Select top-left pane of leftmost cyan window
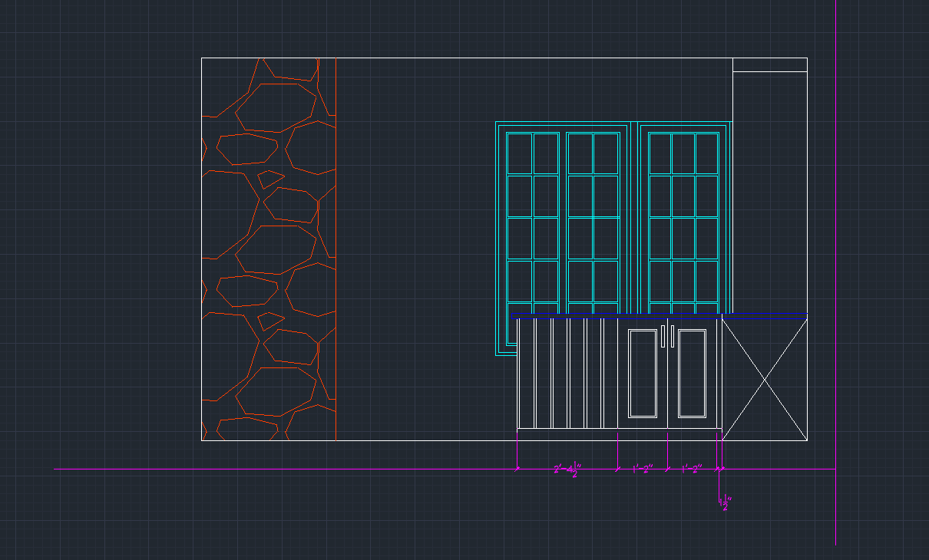This screenshot has height=560, width=929. (520, 153)
